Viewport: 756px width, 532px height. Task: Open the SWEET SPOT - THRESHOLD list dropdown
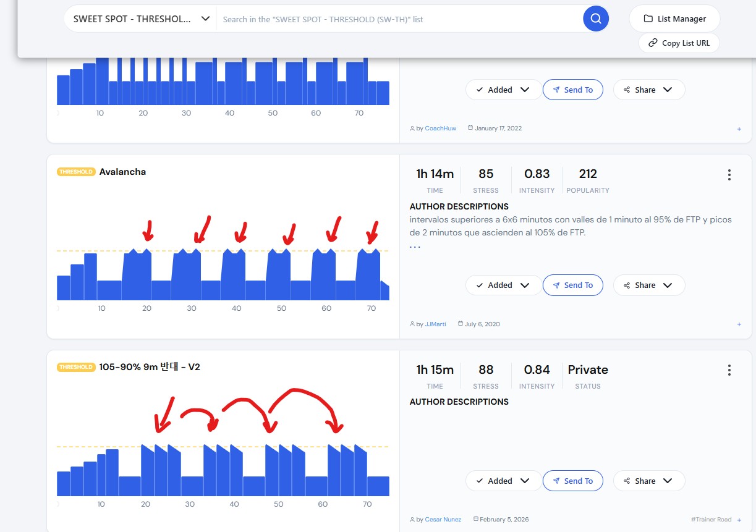click(x=141, y=19)
